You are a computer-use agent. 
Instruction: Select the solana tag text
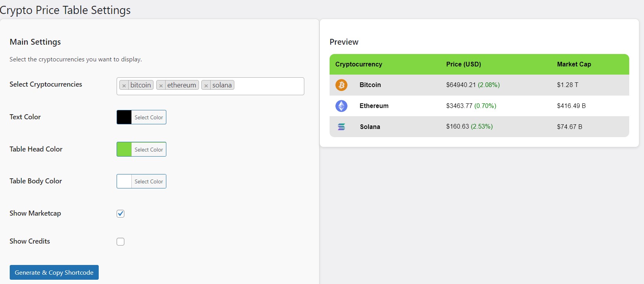(x=222, y=85)
